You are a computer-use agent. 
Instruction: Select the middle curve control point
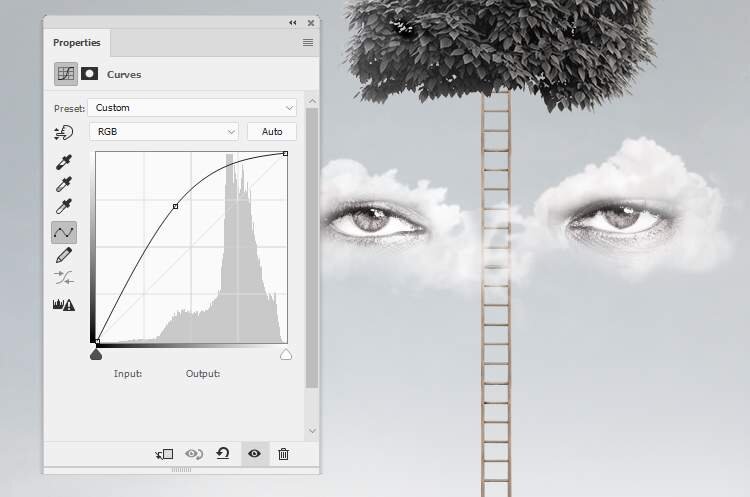176,206
